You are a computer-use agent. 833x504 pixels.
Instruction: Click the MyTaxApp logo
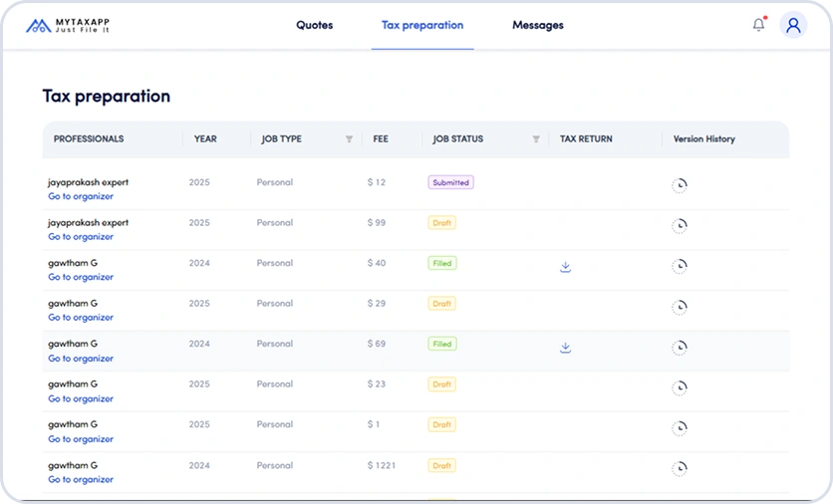coord(67,26)
